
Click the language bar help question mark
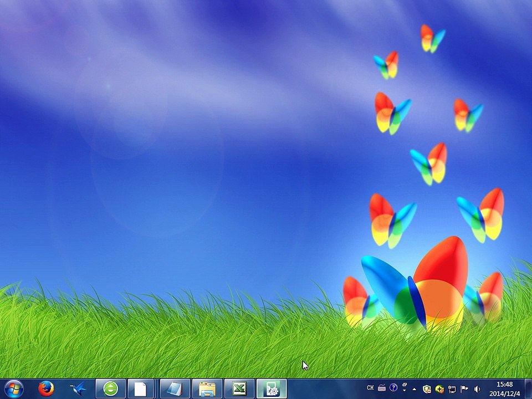[393, 387]
